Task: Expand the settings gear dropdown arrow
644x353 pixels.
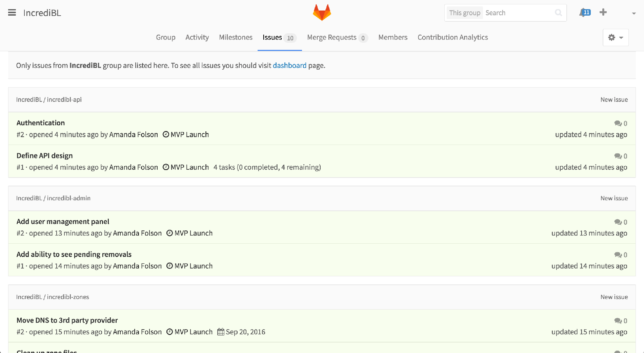Action: (621, 37)
